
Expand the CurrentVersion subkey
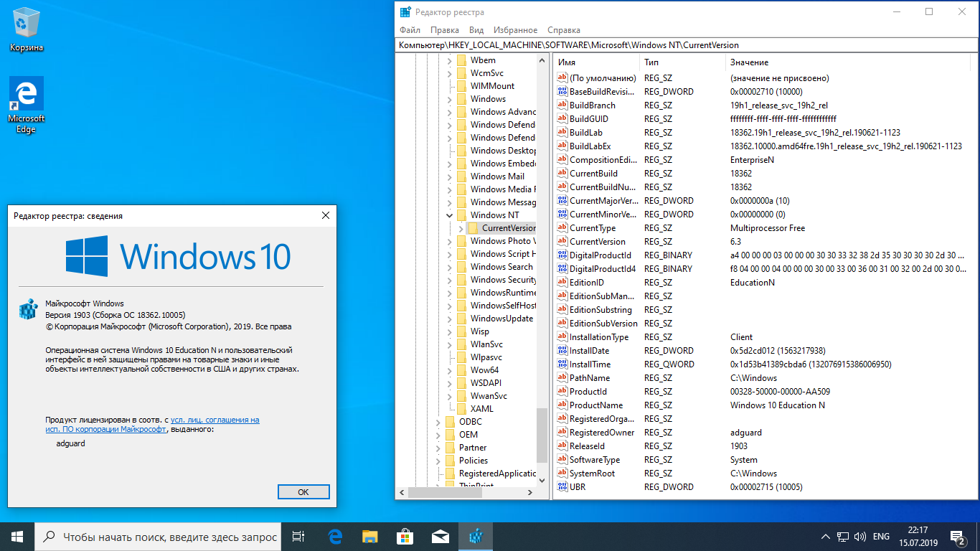click(461, 228)
